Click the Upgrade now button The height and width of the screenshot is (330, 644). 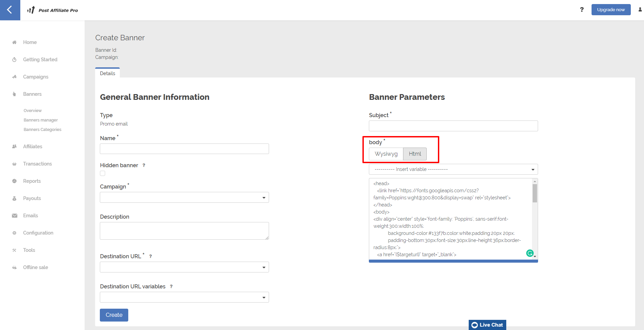[x=610, y=9]
